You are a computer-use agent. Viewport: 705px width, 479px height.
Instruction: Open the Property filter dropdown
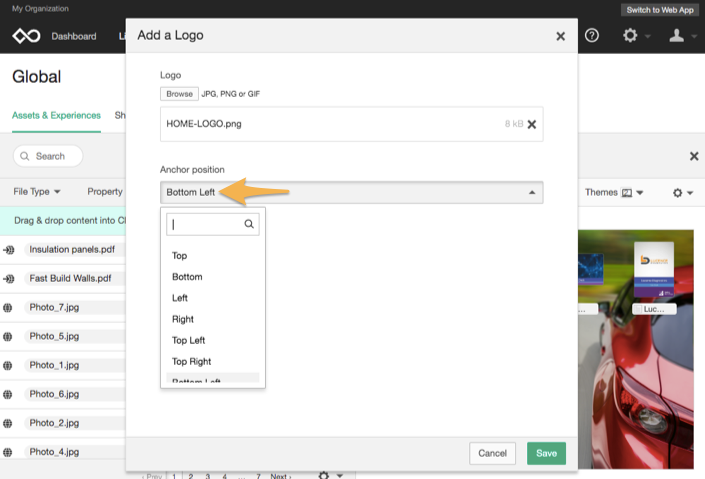tap(105, 192)
